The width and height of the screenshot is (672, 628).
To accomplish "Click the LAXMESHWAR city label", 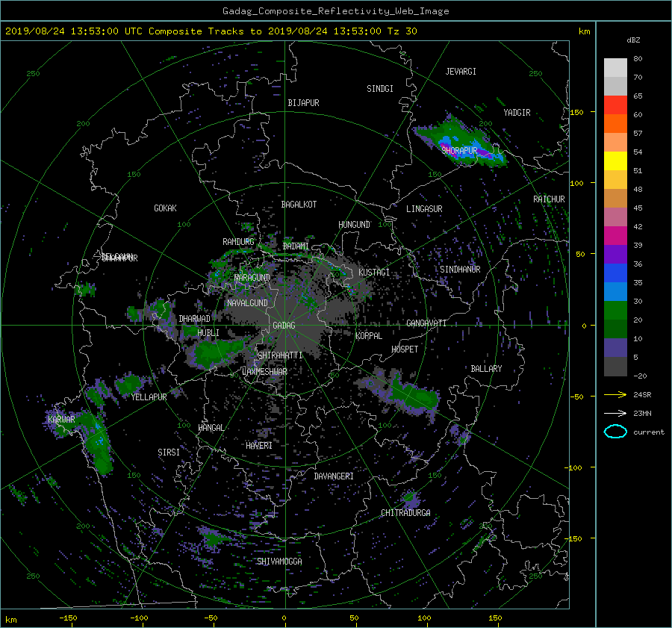I will (264, 372).
